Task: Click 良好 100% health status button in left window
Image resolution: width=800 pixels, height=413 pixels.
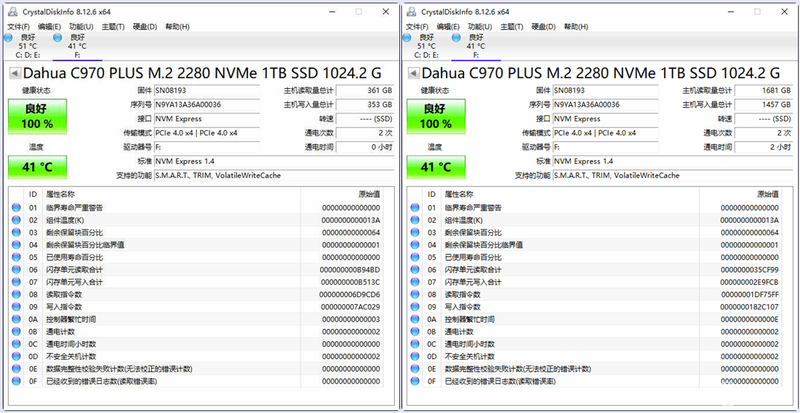Action: click(x=38, y=116)
